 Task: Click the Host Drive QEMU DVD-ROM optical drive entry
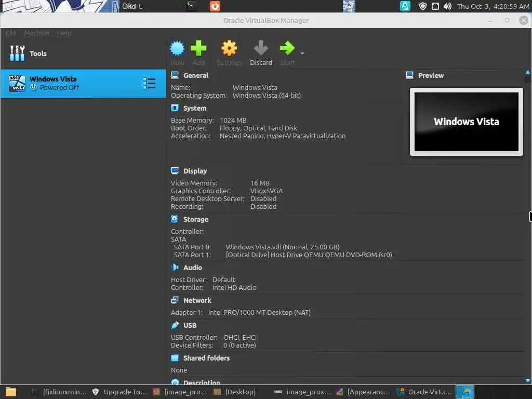(309, 255)
